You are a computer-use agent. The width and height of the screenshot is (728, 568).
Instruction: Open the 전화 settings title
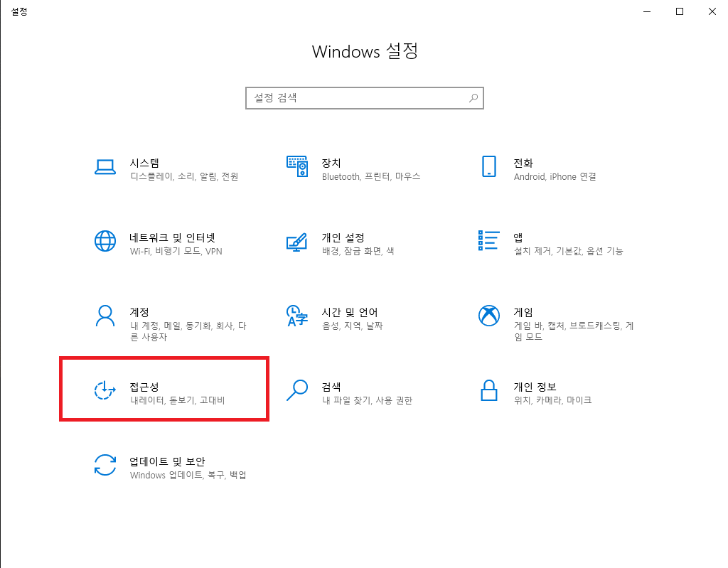pyautogui.click(x=523, y=163)
